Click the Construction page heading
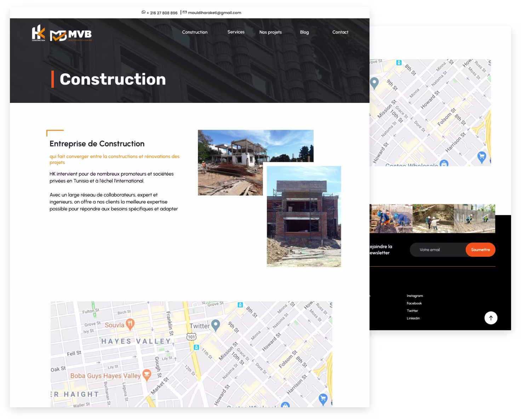 pos(113,79)
